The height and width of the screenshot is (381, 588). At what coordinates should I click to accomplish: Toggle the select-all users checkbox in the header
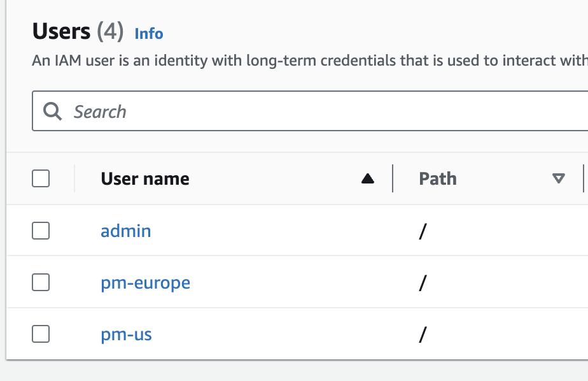pos(41,179)
